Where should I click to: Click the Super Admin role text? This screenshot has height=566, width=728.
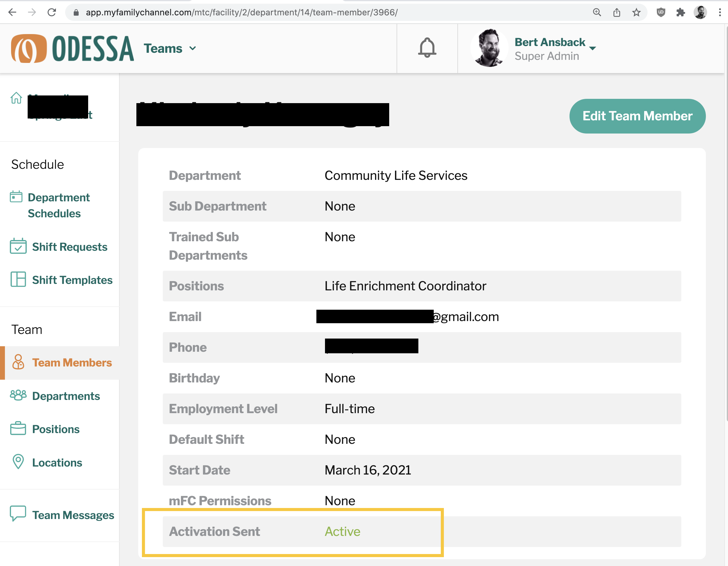547,56
